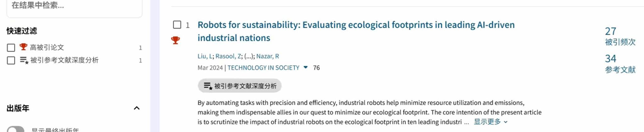Open author Nazar, R profile
The width and height of the screenshot is (644, 132).
click(x=267, y=56)
